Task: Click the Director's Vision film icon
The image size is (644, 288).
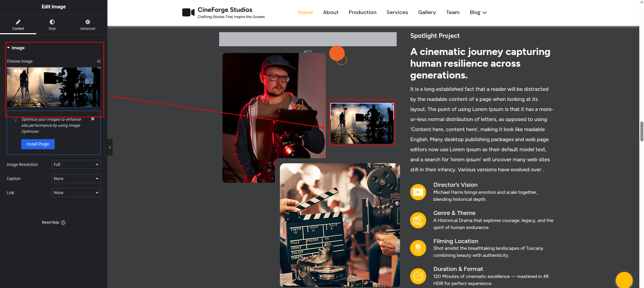Action: [418, 192]
